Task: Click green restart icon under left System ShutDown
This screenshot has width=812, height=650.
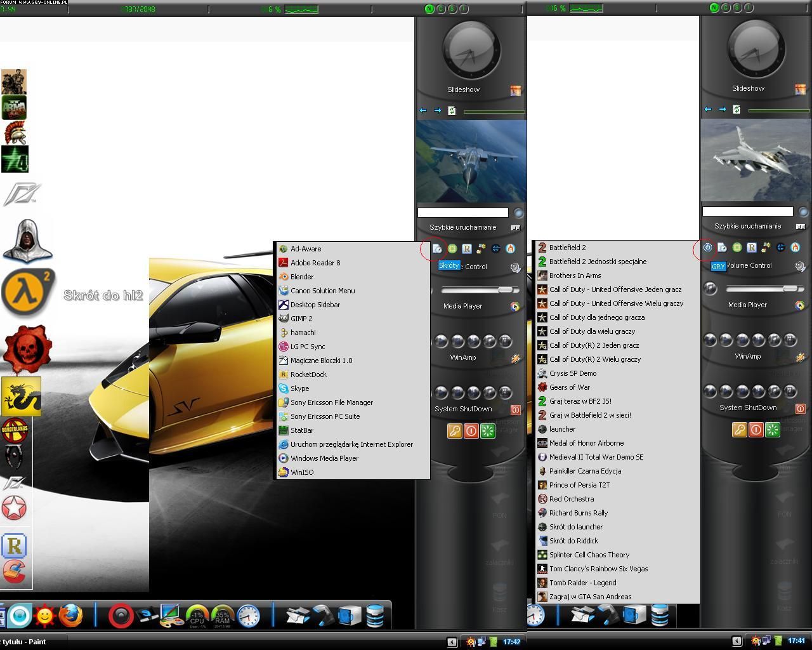Action: click(x=487, y=431)
